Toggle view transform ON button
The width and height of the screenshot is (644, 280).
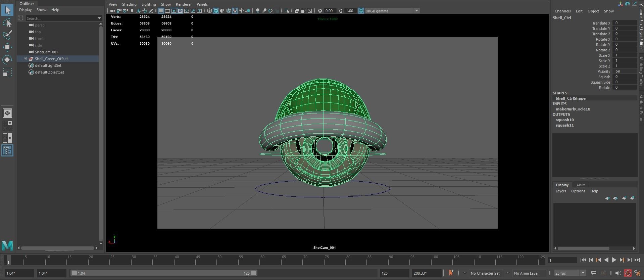coord(361,11)
